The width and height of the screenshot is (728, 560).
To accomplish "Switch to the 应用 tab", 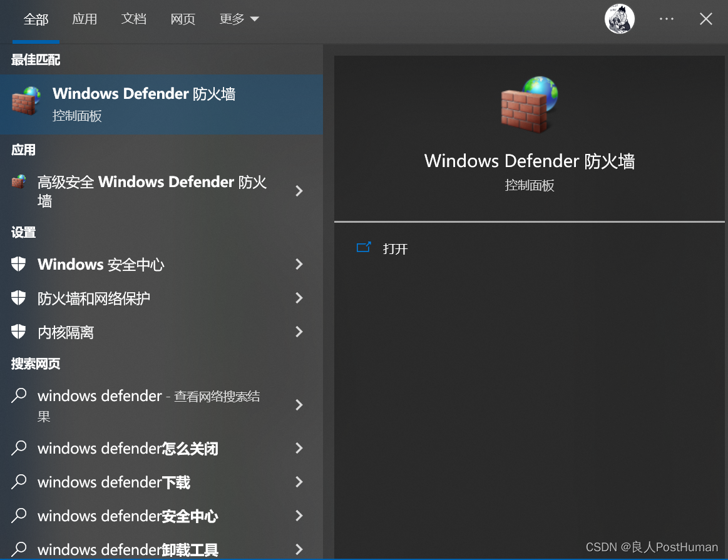I will tap(85, 19).
